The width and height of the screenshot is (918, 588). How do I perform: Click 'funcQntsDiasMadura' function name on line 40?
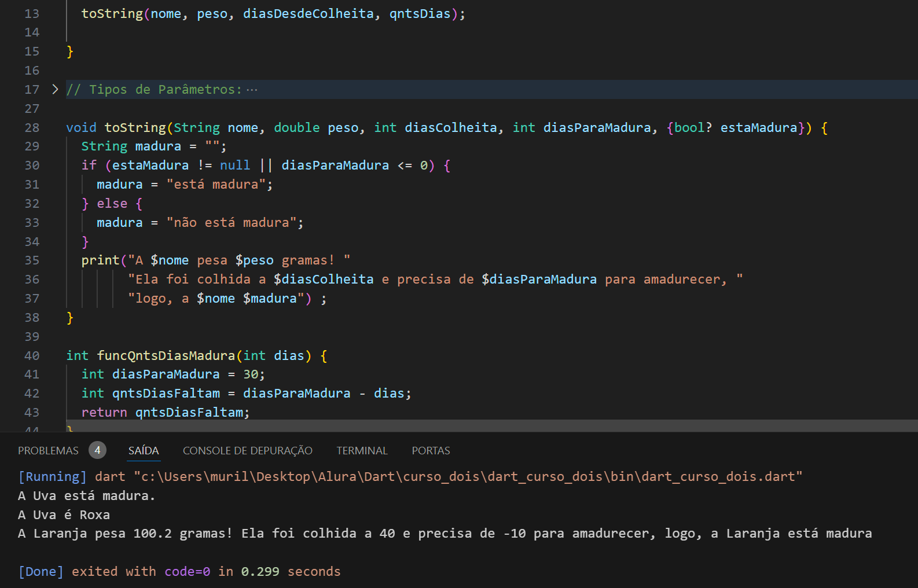tap(166, 355)
